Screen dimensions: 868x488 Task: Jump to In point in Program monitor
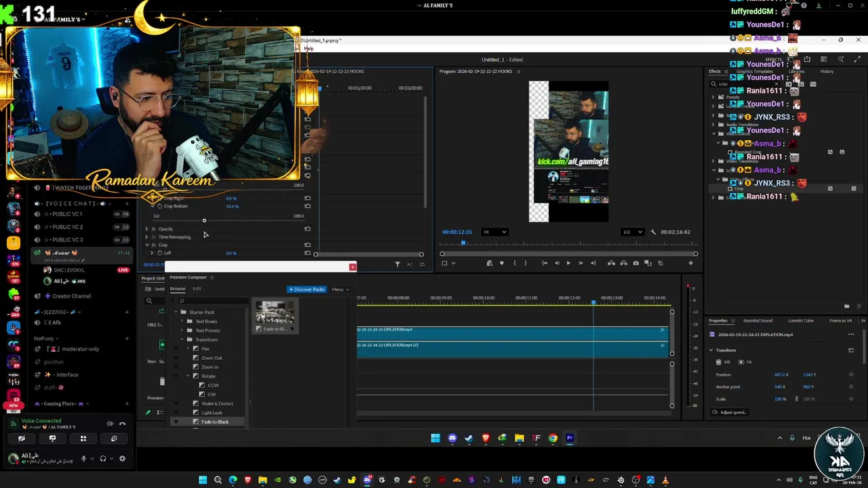point(545,263)
